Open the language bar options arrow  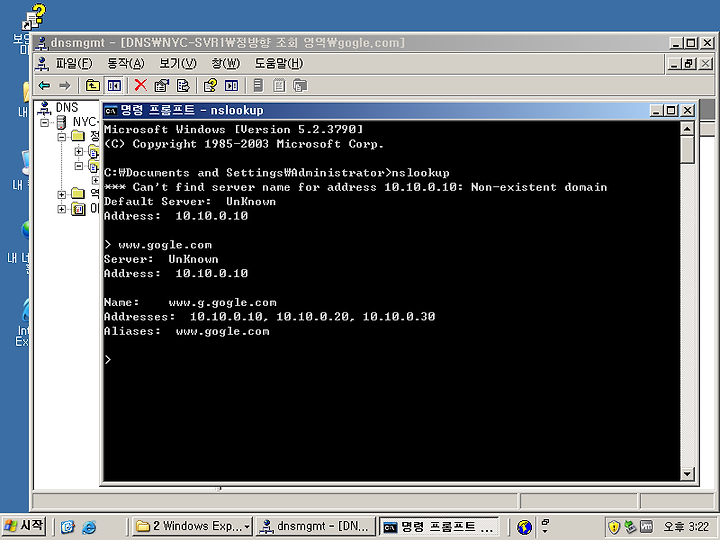point(545,531)
